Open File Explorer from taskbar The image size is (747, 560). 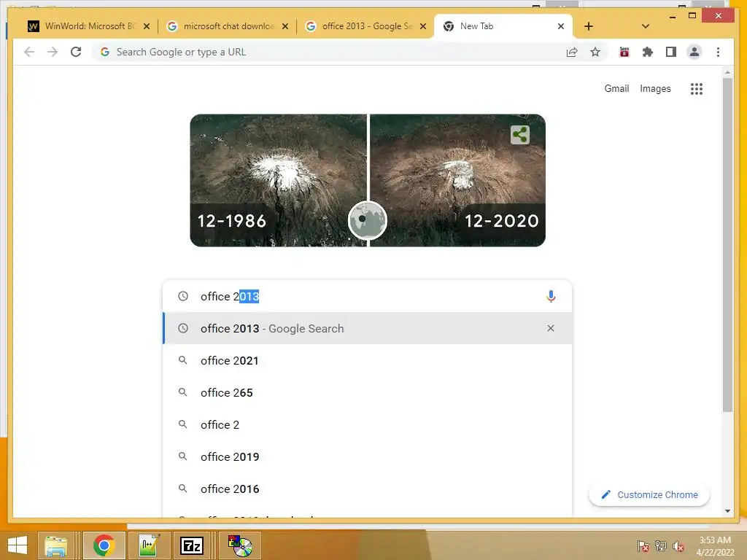(56, 545)
